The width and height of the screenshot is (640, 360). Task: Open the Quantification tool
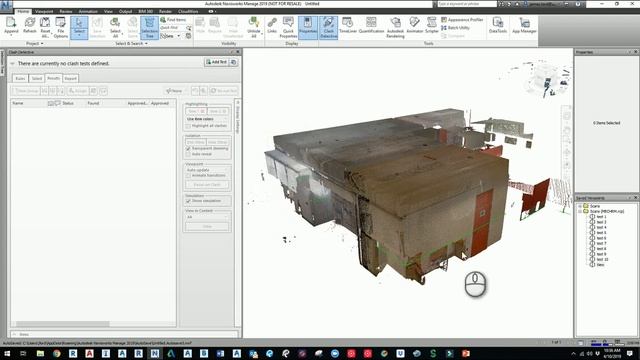coord(371,25)
